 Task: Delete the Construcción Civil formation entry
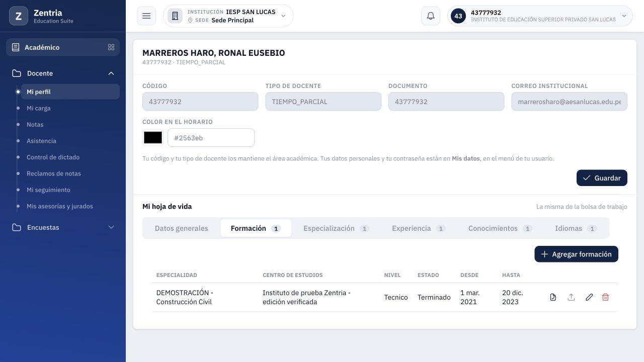click(605, 297)
